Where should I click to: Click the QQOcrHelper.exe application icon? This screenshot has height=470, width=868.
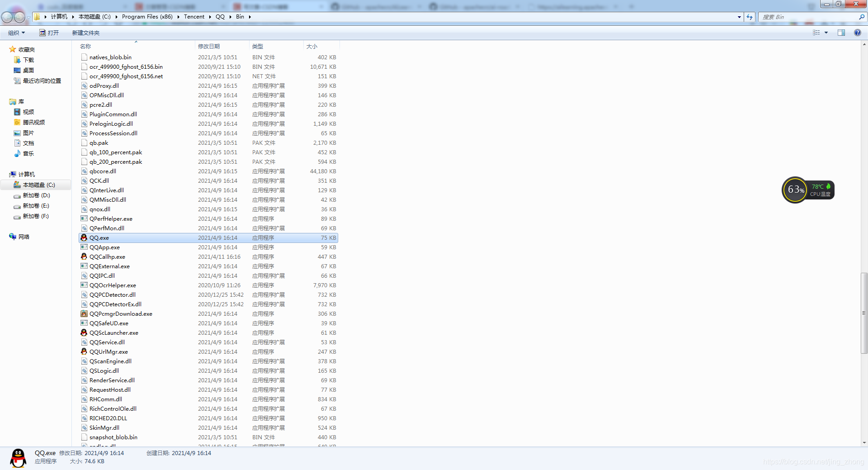click(84, 285)
